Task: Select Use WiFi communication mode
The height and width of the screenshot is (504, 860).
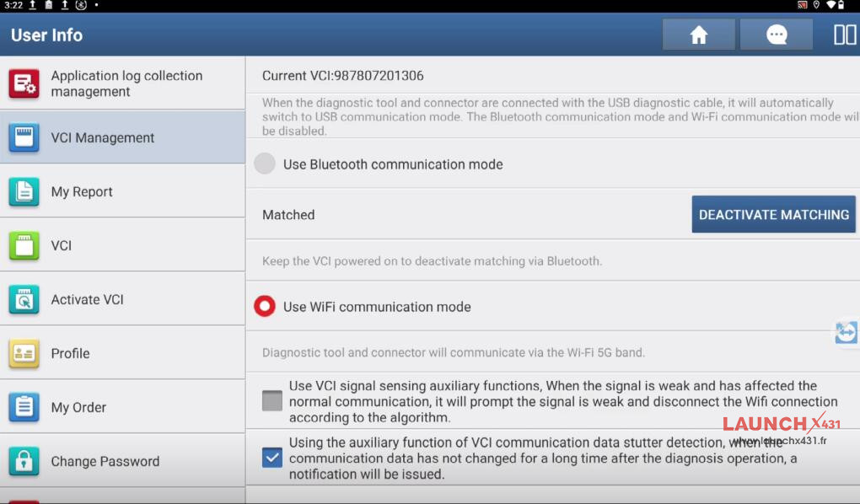Action: (x=265, y=307)
